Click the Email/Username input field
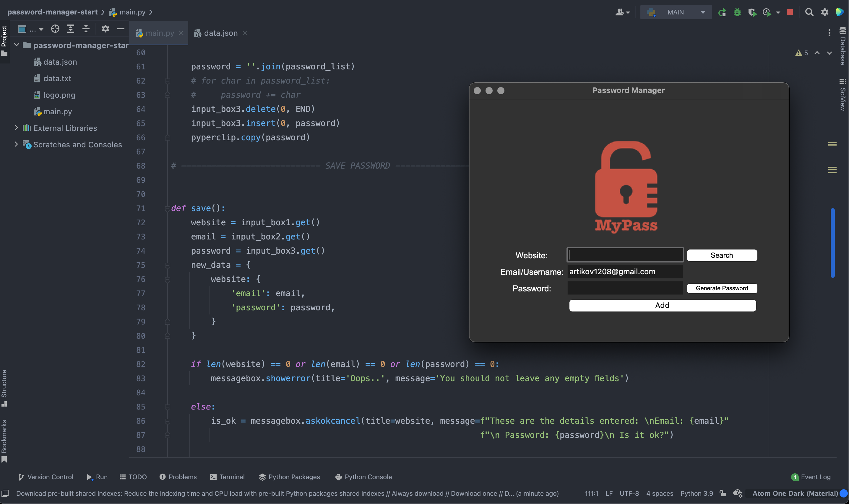849x504 pixels. (625, 272)
